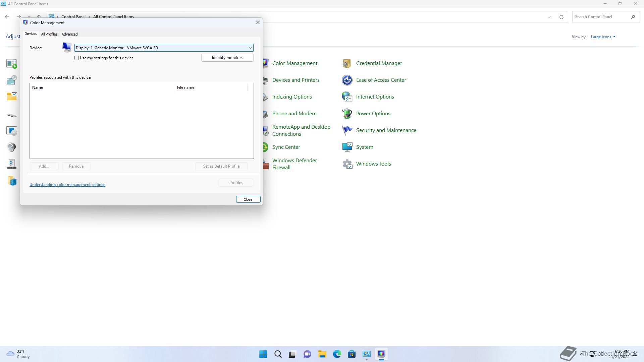Open the View by Large icons dropdown
The height and width of the screenshot is (362, 644).
coord(603,37)
